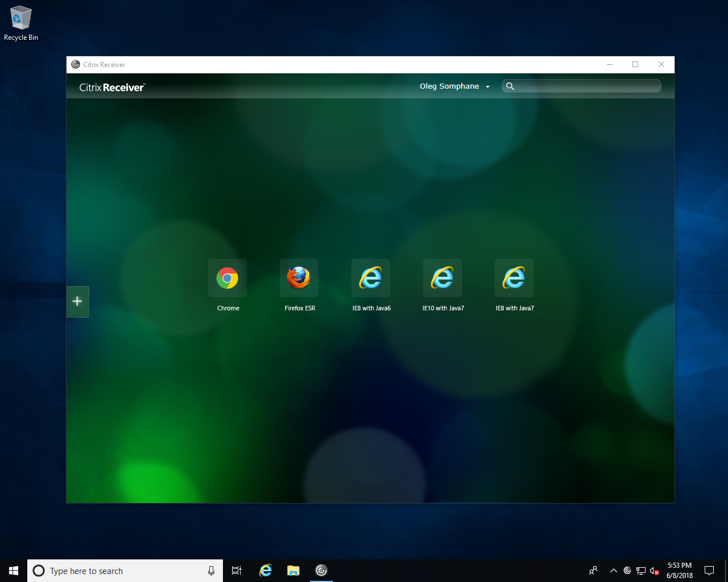
Task: Open IE10 with Java7
Action: (442, 278)
